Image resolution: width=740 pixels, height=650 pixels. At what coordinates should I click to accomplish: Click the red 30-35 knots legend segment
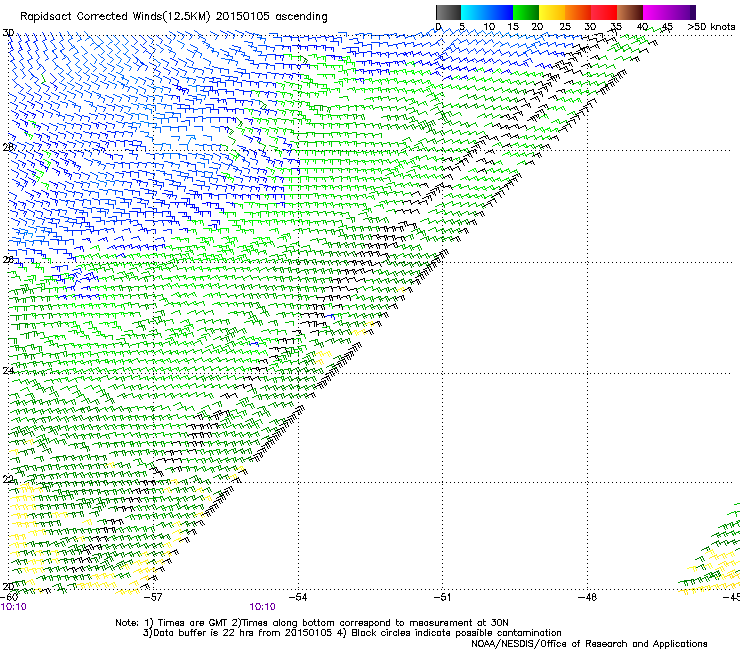(x=604, y=12)
